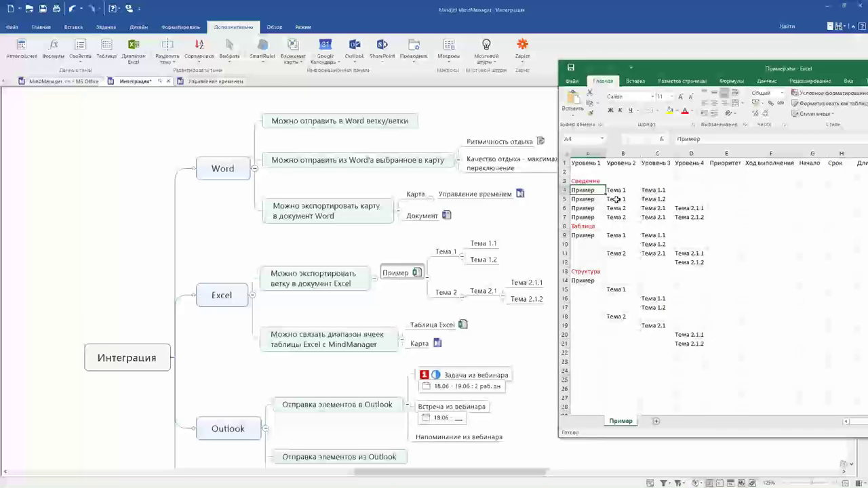Close the Интеграция document tab
This screenshot has width=868, height=488.
coord(167,81)
